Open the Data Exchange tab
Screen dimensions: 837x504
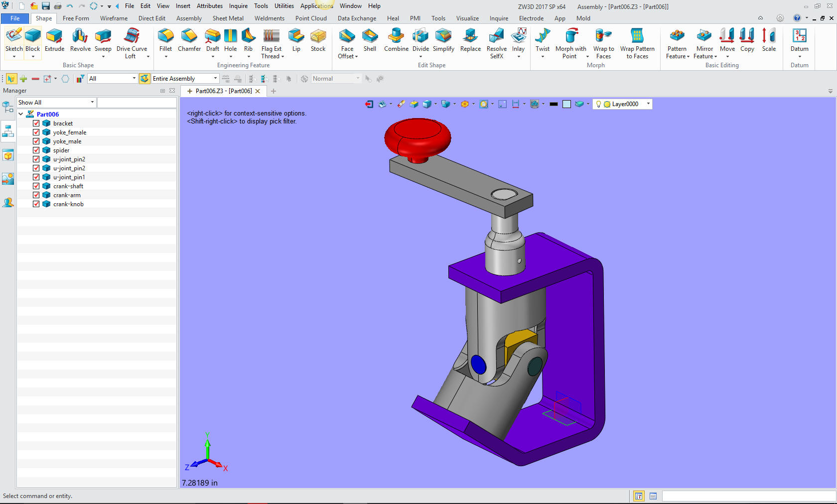tap(357, 18)
